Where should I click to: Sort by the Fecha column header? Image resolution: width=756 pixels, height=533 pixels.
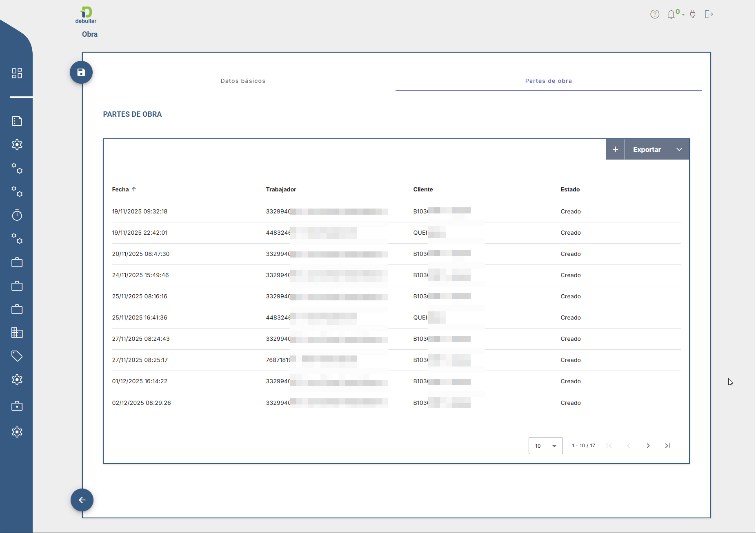(120, 189)
